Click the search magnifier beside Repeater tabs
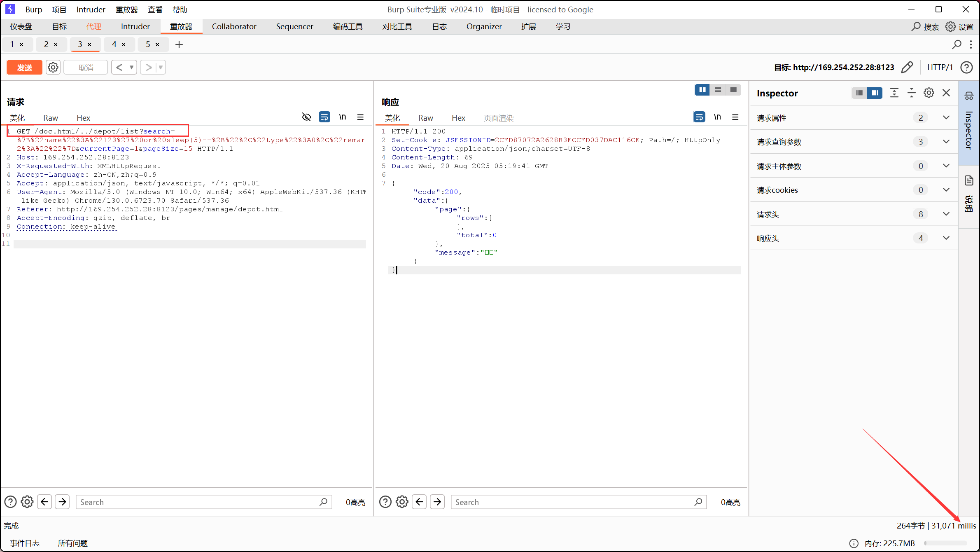Viewport: 980px width, 552px height. pyautogui.click(x=957, y=44)
